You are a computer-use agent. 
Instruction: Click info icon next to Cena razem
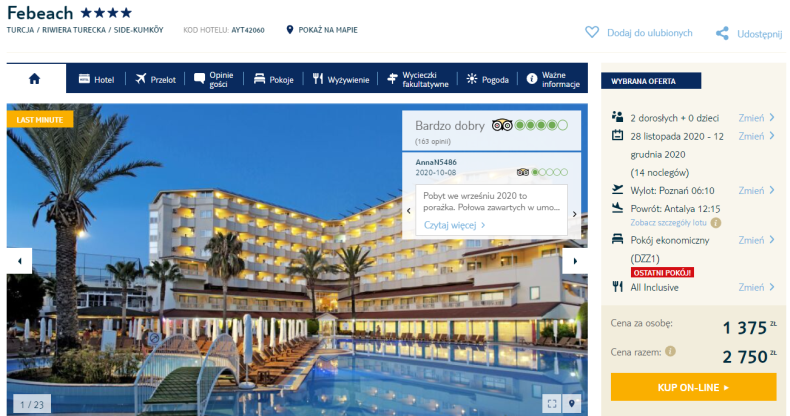point(670,352)
